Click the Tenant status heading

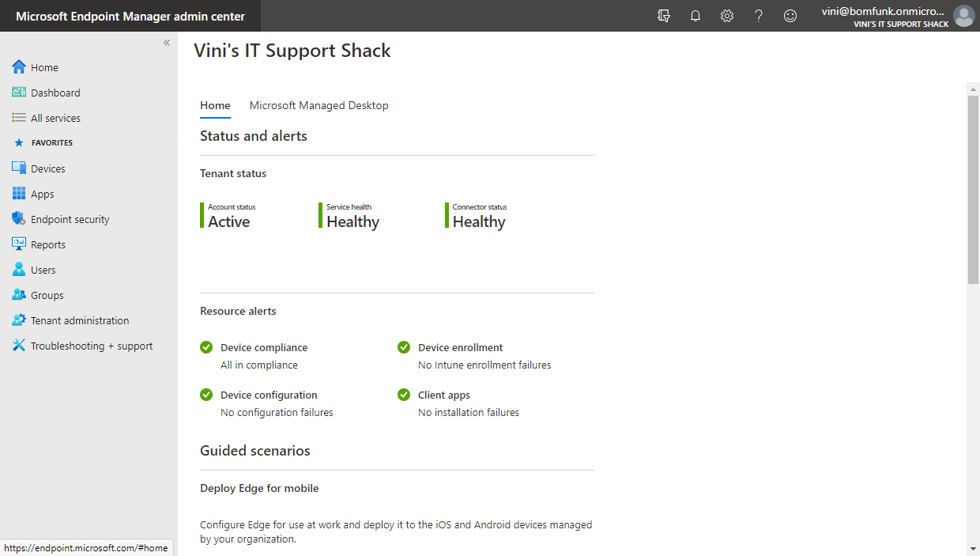(233, 173)
